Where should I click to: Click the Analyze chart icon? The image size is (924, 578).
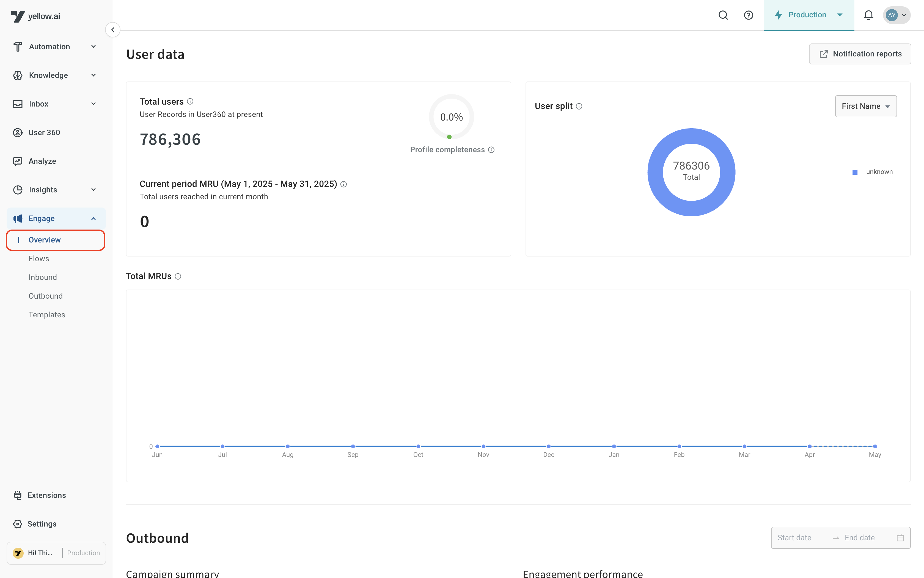(18, 161)
